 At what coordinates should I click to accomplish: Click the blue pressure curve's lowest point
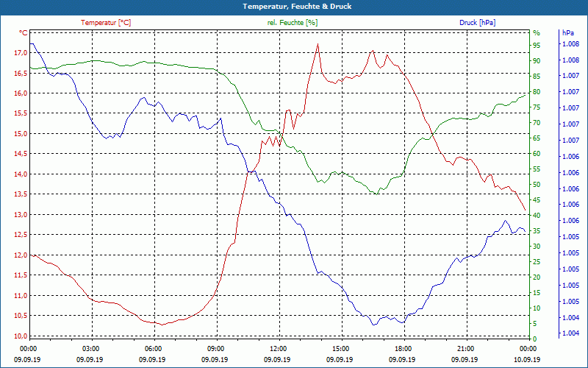pyautogui.click(x=373, y=325)
